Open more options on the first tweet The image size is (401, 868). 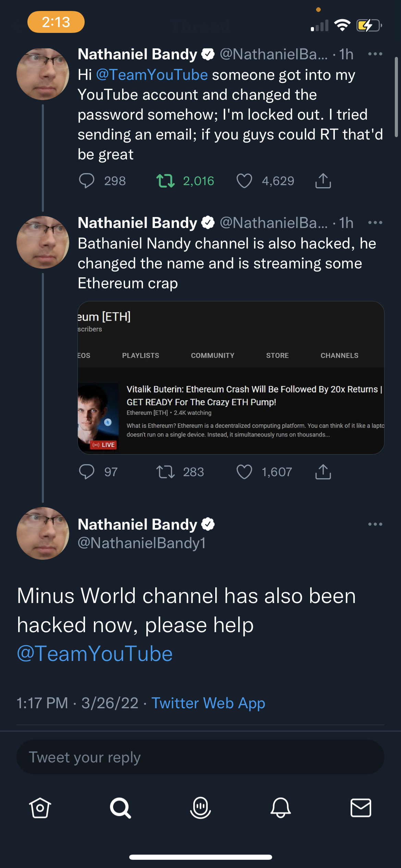click(x=375, y=54)
